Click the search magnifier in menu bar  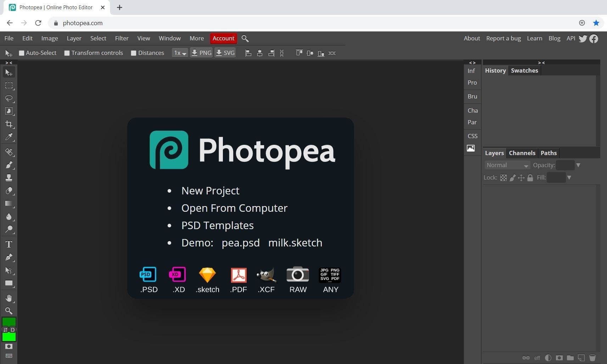245,38
